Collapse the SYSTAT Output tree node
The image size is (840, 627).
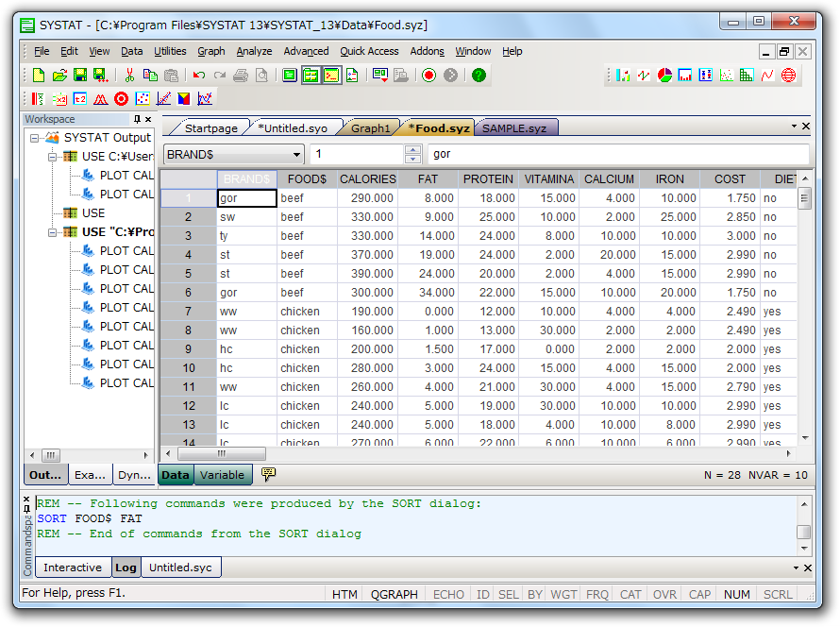(x=34, y=138)
